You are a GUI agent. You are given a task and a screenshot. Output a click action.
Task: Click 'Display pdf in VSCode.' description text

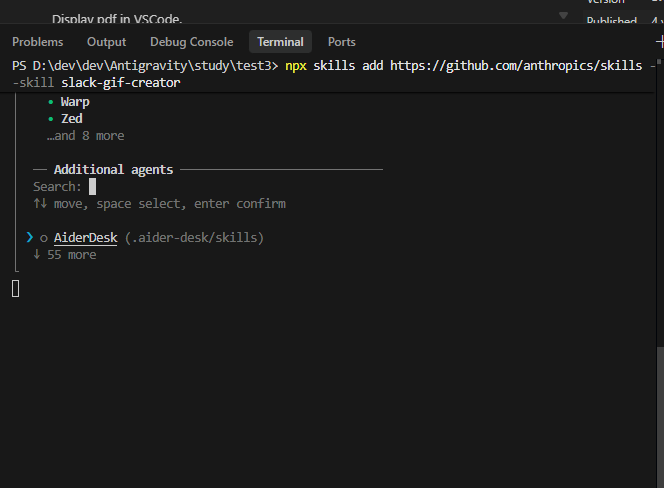click(x=117, y=19)
